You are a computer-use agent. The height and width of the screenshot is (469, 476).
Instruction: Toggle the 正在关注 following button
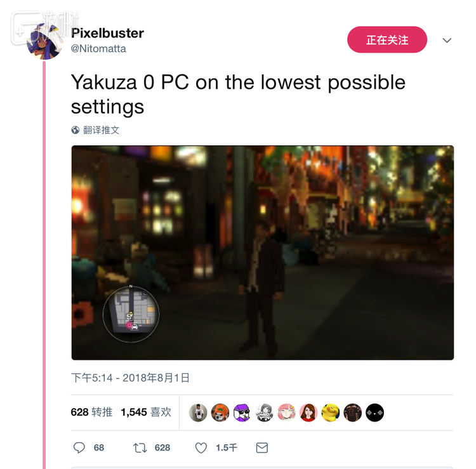[387, 40]
